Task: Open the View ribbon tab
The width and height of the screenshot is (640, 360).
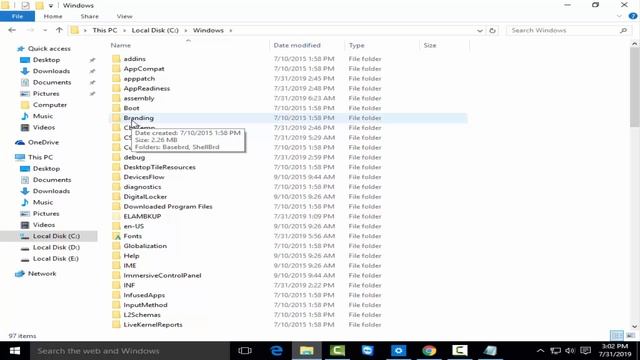Action: [x=124, y=16]
